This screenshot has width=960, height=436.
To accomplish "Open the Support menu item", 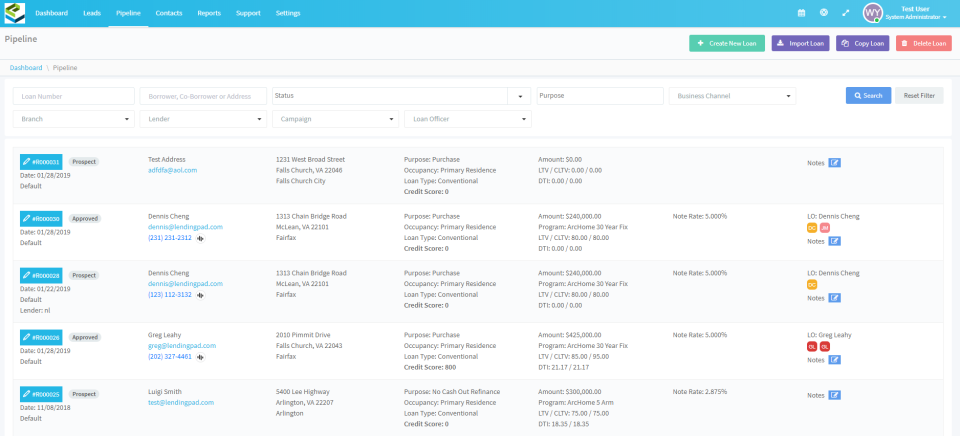I will [x=248, y=13].
